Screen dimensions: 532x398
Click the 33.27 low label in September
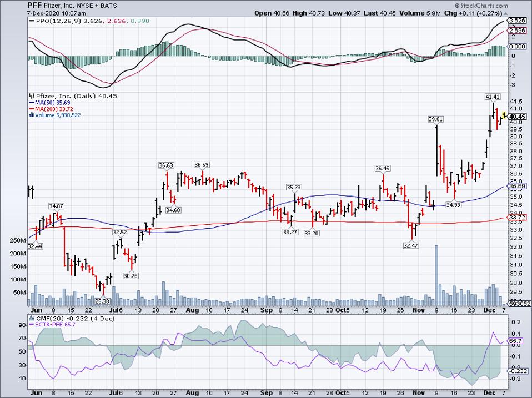pyautogui.click(x=290, y=232)
